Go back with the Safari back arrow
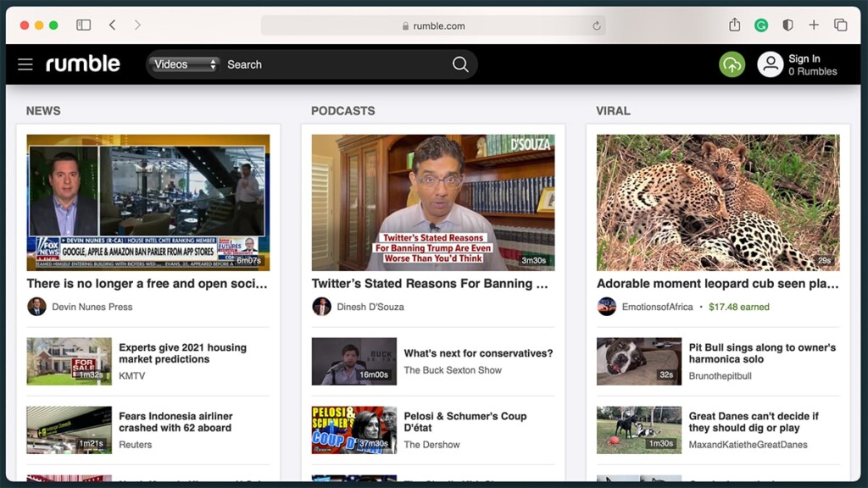This screenshot has height=488, width=868. (113, 25)
